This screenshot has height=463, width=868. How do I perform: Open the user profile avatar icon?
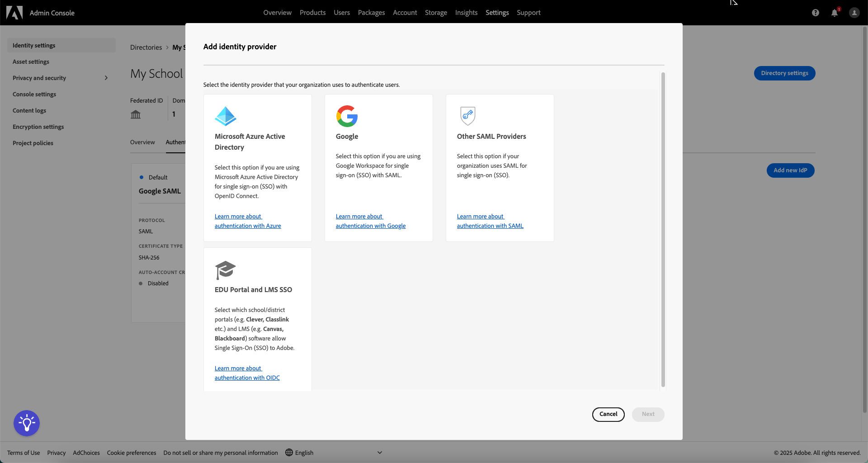(x=854, y=13)
